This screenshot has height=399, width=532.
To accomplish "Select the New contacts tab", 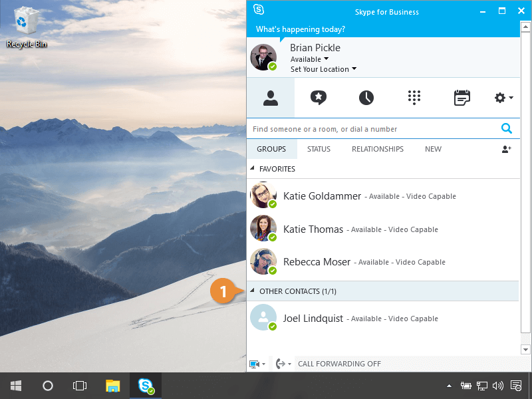I will [x=433, y=149].
